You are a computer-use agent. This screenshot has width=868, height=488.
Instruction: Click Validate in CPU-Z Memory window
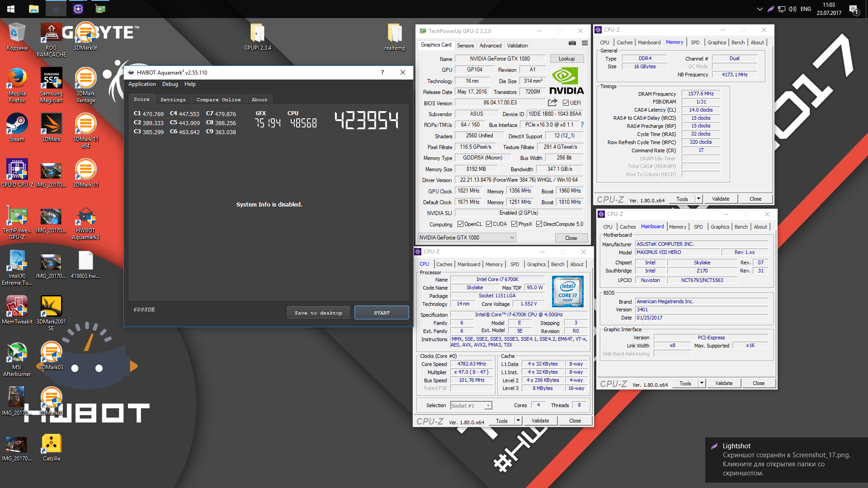tap(721, 199)
